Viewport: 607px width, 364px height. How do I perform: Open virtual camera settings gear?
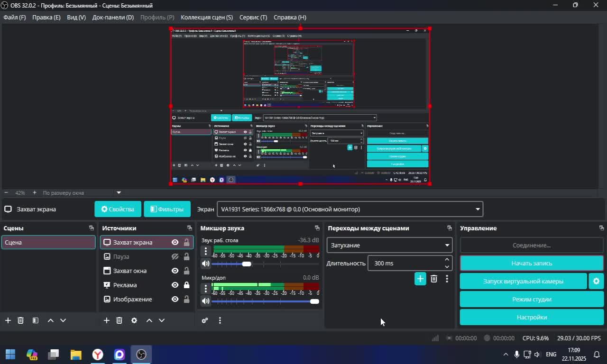(x=596, y=281)
